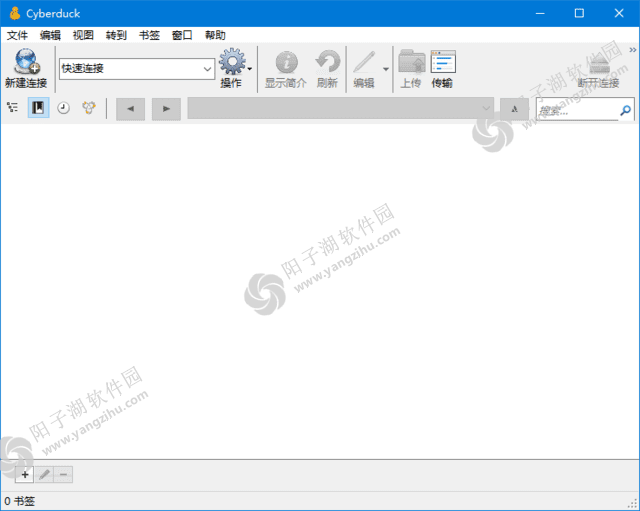Minimize the Cyberduck window

click(x=540, y=13)
